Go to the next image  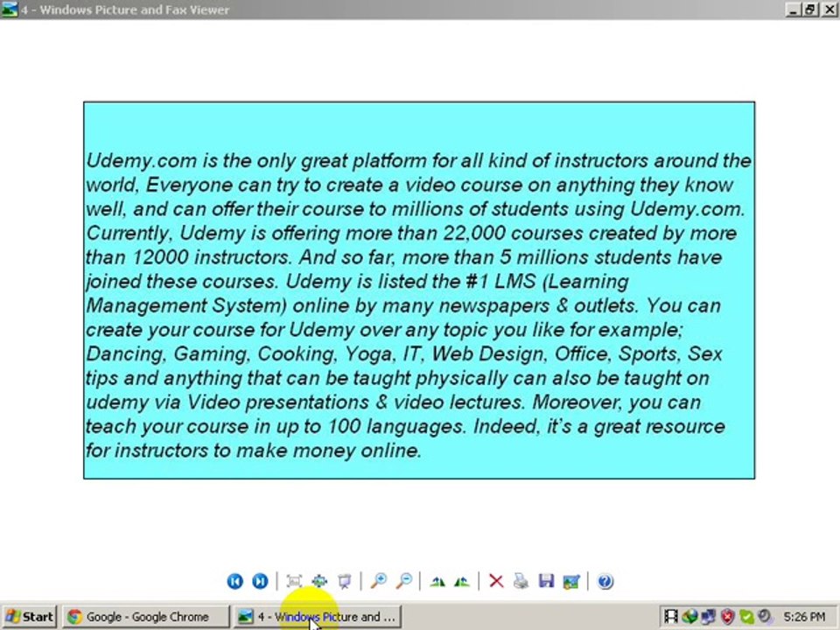[x=260, y=581]
